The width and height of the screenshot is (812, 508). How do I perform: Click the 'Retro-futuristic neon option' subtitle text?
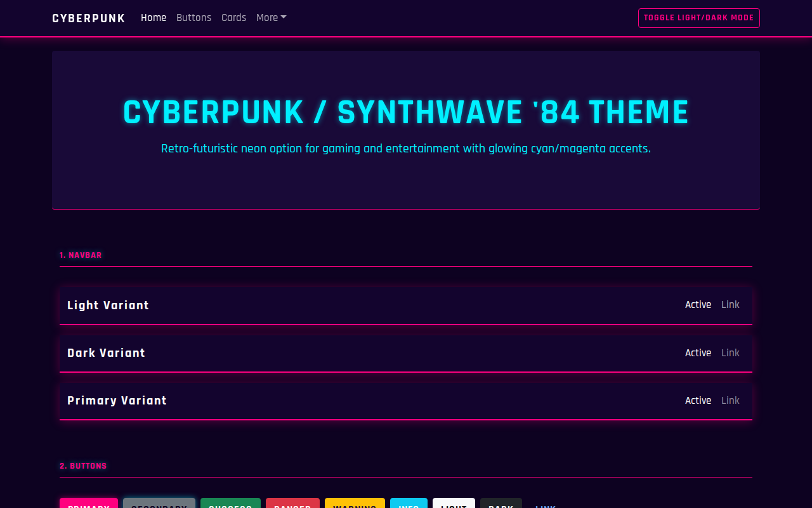click(406, 149)
